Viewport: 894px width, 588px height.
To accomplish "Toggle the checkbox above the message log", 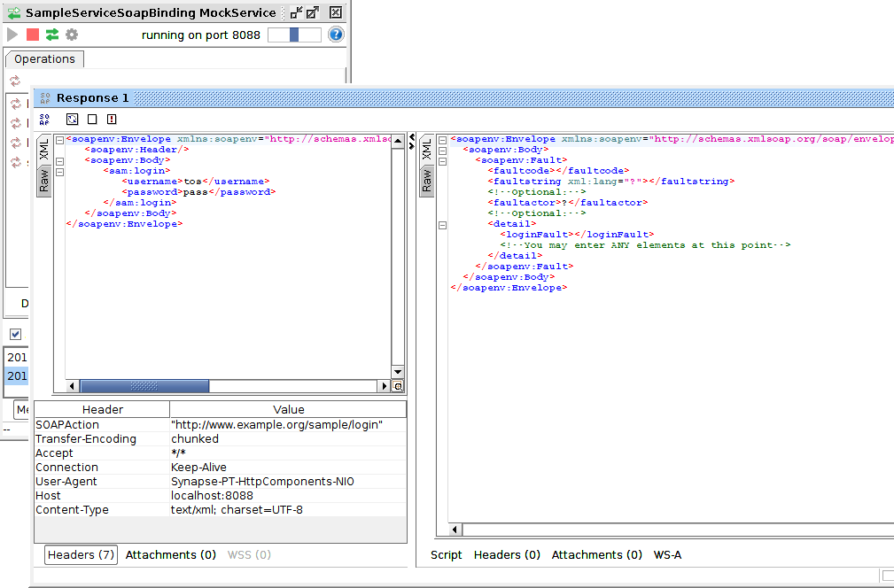I will [x=15, y=334].
